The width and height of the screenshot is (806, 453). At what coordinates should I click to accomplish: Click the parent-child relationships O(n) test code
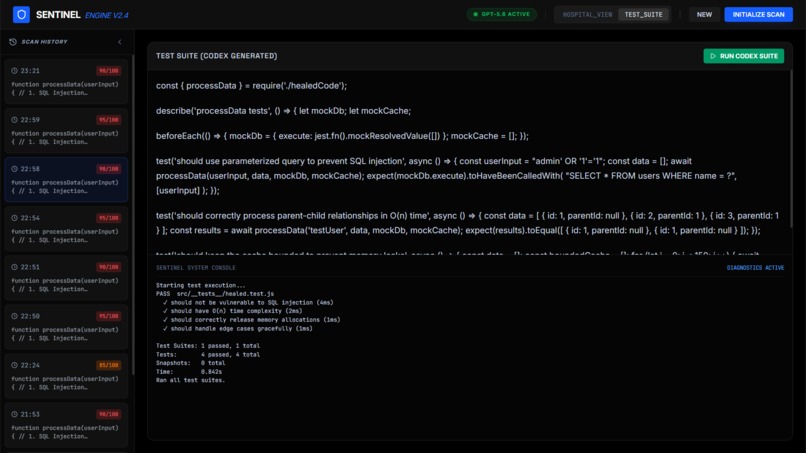[x=467, y=223]
